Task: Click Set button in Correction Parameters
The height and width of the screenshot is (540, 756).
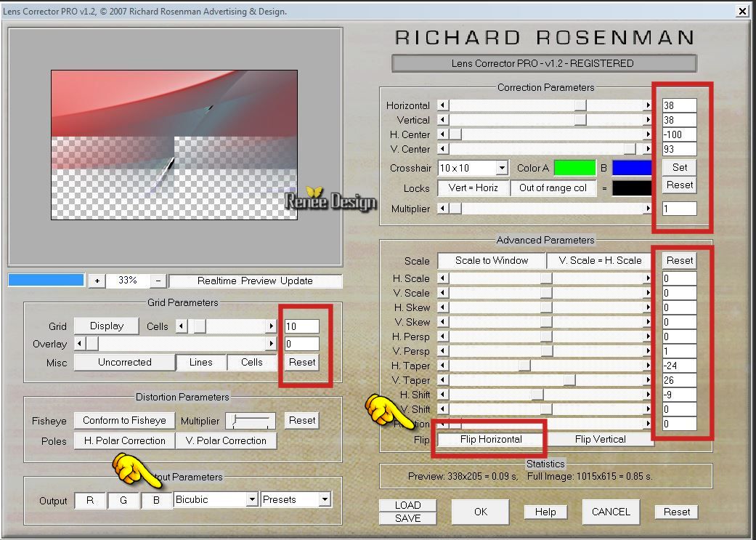Action: pos(679,167)
